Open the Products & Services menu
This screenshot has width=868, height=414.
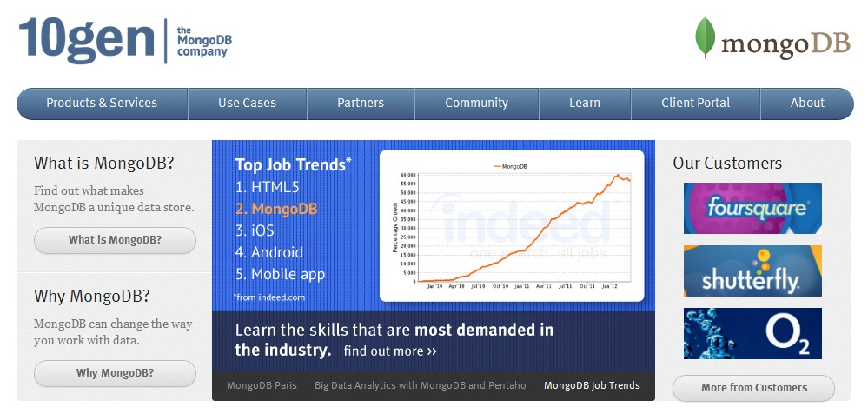[102, 103]
